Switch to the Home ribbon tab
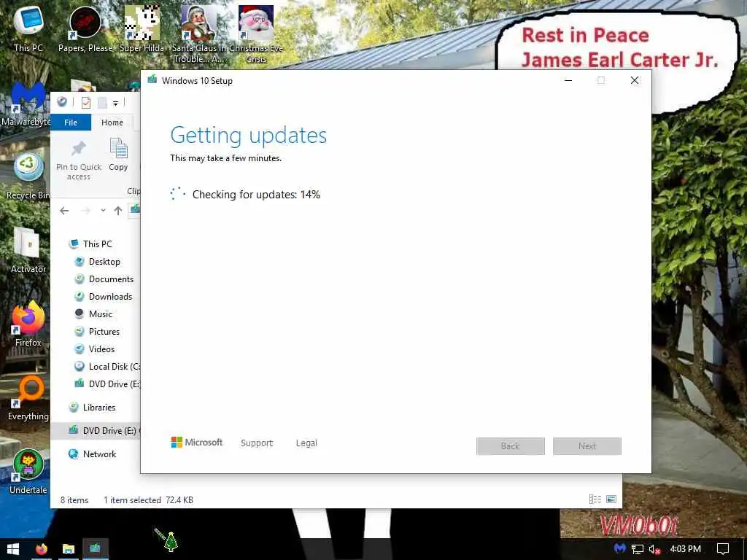This screenshot has width=747, height=560. click(112, 122)
